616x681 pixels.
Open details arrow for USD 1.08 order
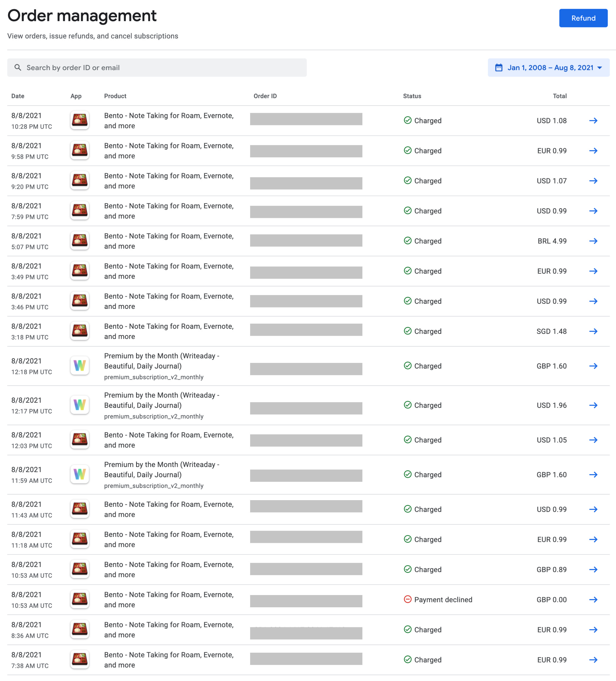[x=593, y=121]
